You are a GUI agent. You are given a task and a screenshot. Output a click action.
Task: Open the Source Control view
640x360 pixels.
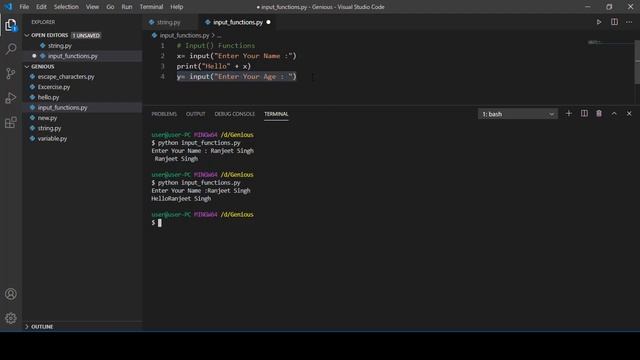click(11, 73)
